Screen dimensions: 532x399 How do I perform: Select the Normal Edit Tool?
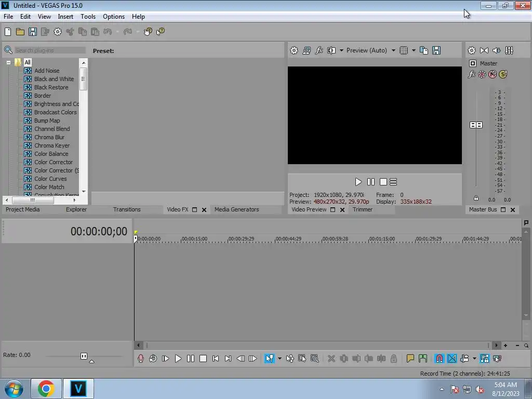(x=270, y=358)
